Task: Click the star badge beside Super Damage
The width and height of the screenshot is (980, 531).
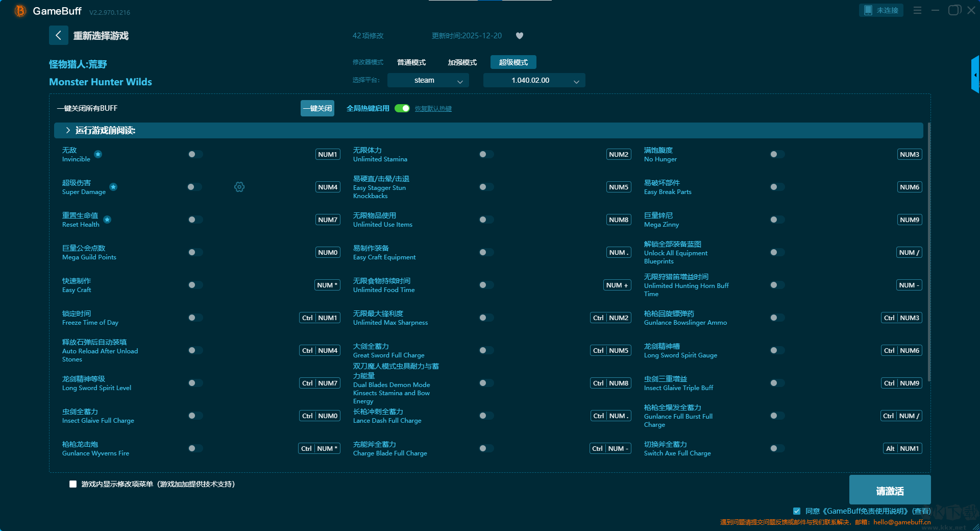Action: tap(113, 187)
